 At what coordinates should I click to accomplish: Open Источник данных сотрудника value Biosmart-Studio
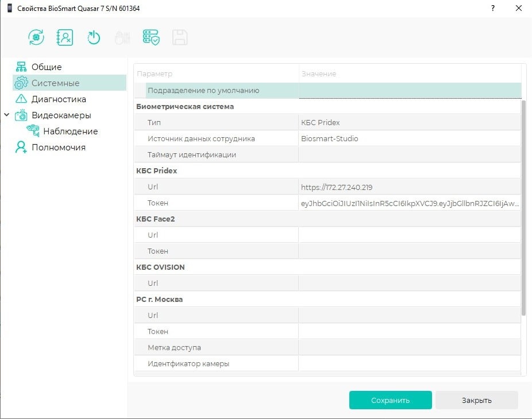[x=410, y=138]
